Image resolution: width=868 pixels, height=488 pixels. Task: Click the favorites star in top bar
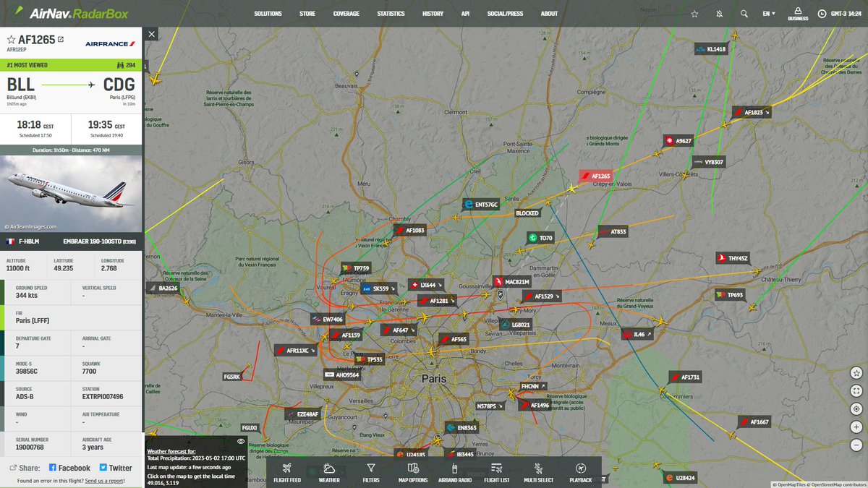pyautogui.click(x=694, y=14)
